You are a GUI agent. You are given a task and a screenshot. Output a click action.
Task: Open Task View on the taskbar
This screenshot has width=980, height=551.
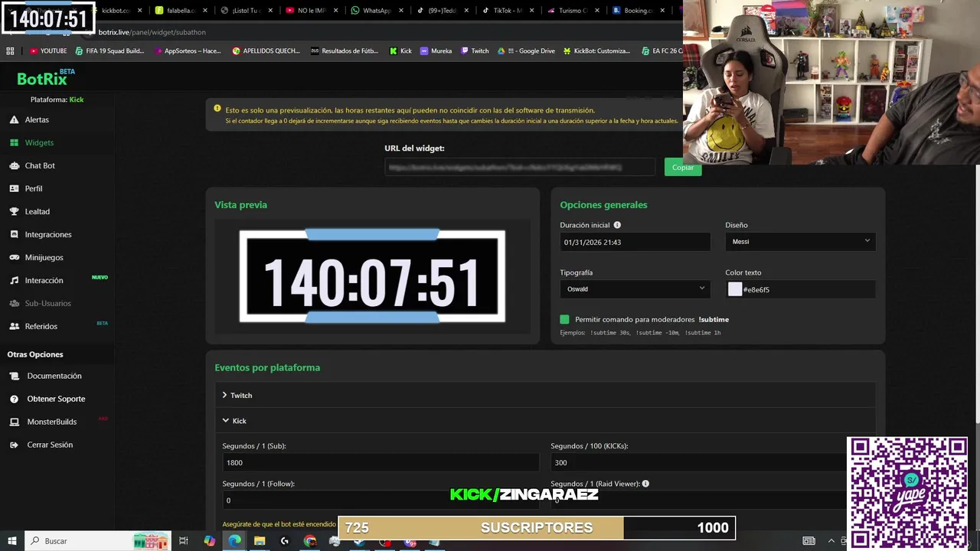point(184,541)
